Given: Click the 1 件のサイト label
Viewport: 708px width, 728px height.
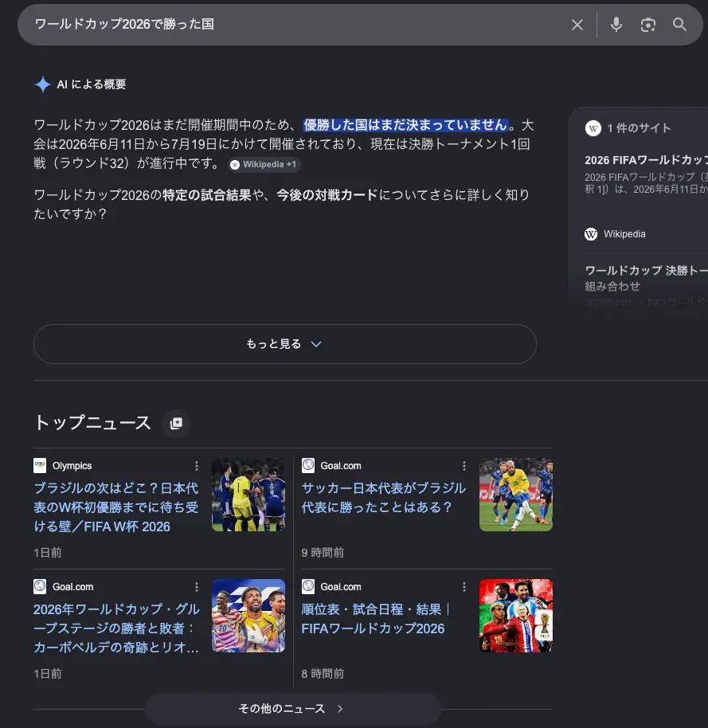Looking at the screenshot, I should click(639, 128).
